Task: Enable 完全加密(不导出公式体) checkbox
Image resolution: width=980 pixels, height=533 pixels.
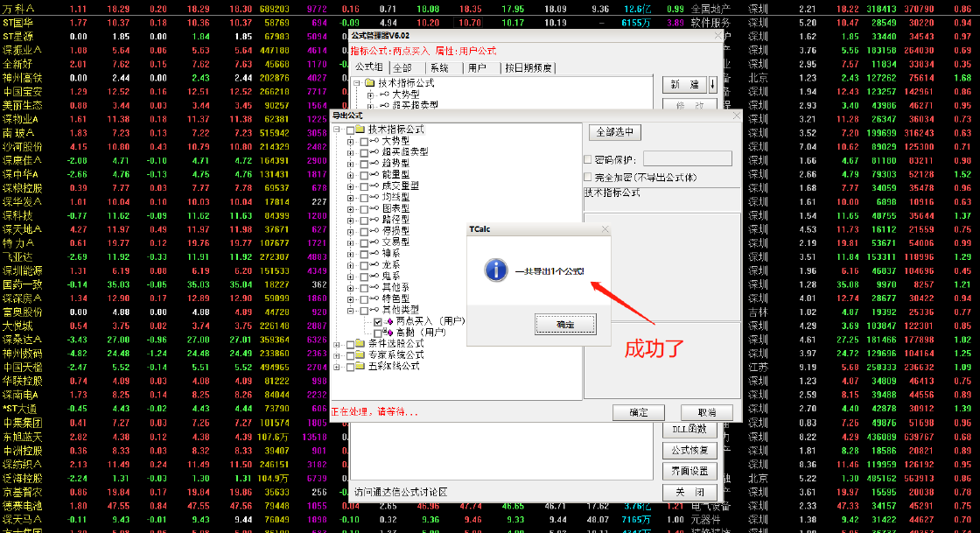Action: point(587,177)
